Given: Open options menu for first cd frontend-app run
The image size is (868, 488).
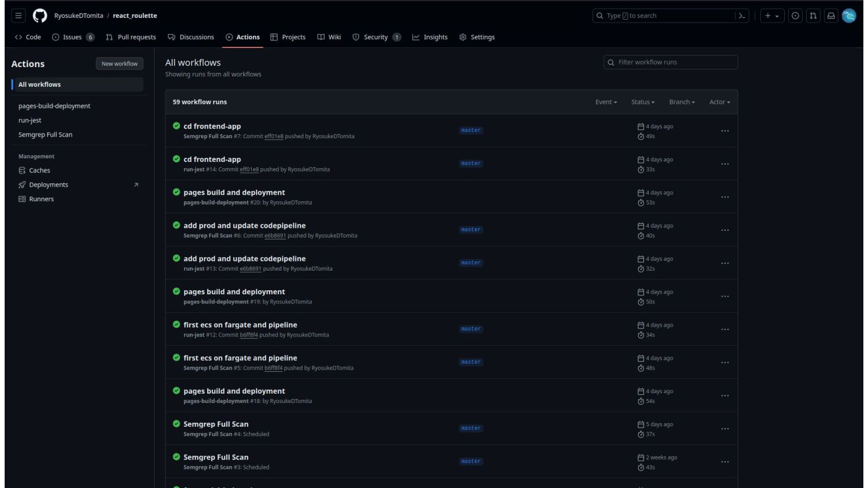Looking at the screenshot, I should (724, 131).
